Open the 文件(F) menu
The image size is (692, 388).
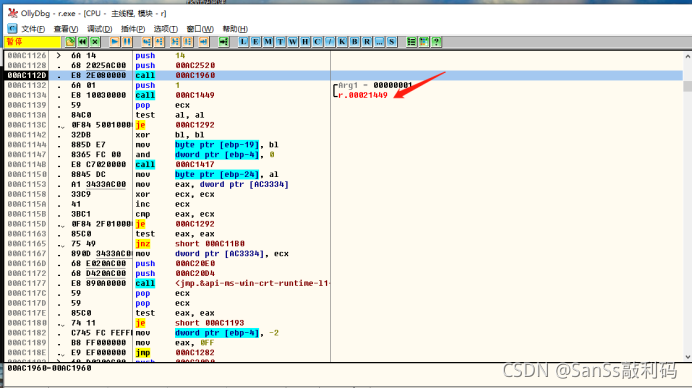33,29
